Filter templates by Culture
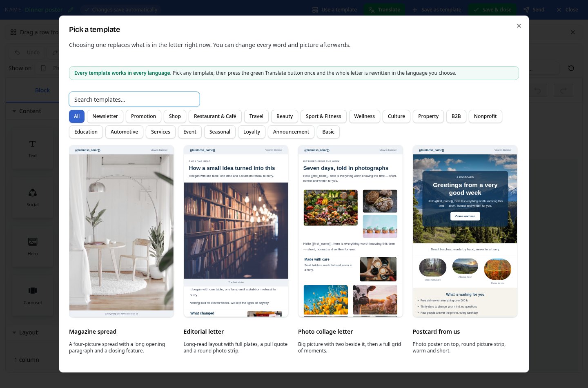 click(396, 116)
